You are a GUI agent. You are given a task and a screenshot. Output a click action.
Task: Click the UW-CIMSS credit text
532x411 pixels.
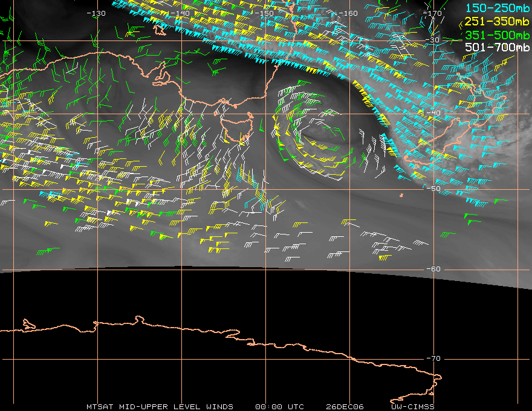412,407
